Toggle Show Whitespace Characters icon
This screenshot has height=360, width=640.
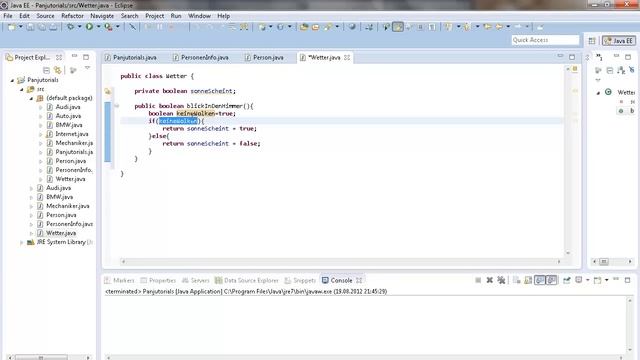point(432,27)
